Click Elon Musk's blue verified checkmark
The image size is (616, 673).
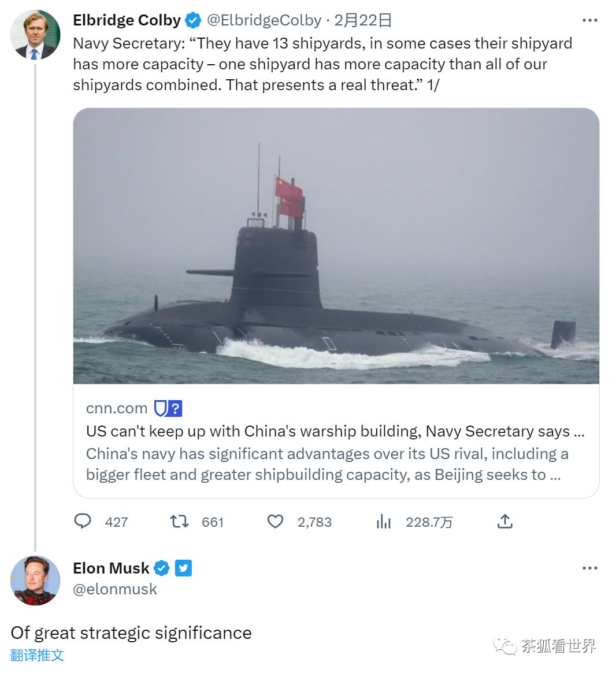tap(162, 568)
